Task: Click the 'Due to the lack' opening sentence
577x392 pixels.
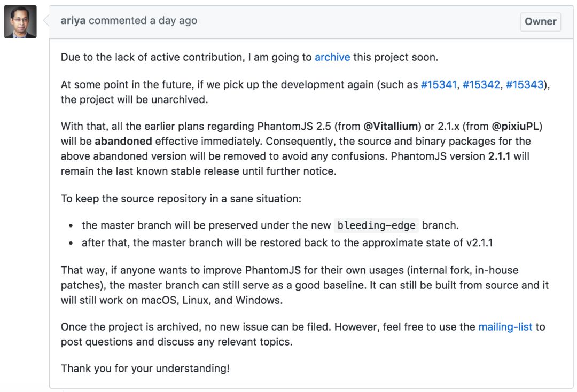Action: (187, 57)
